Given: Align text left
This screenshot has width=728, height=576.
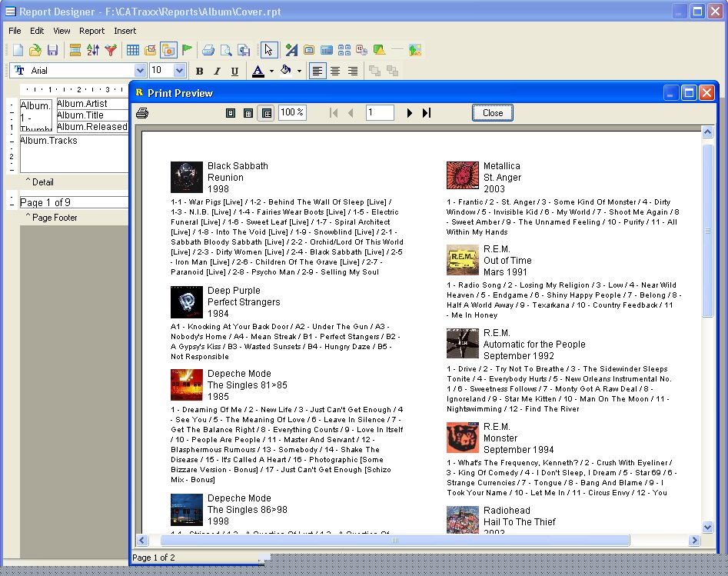Looking at the screenshot, I should pyautogui.click(x=317, y=71).
